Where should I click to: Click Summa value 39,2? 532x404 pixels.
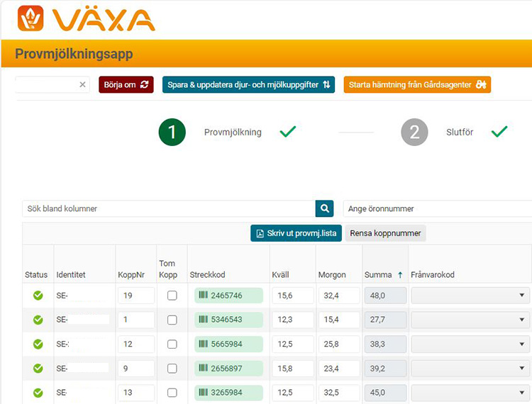385,369
